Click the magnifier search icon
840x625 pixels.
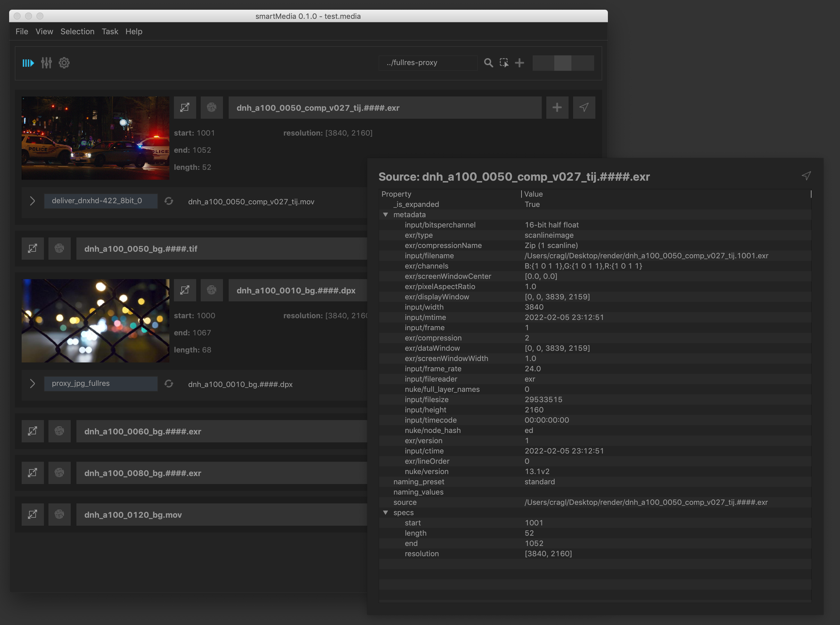tap(488, 63)
